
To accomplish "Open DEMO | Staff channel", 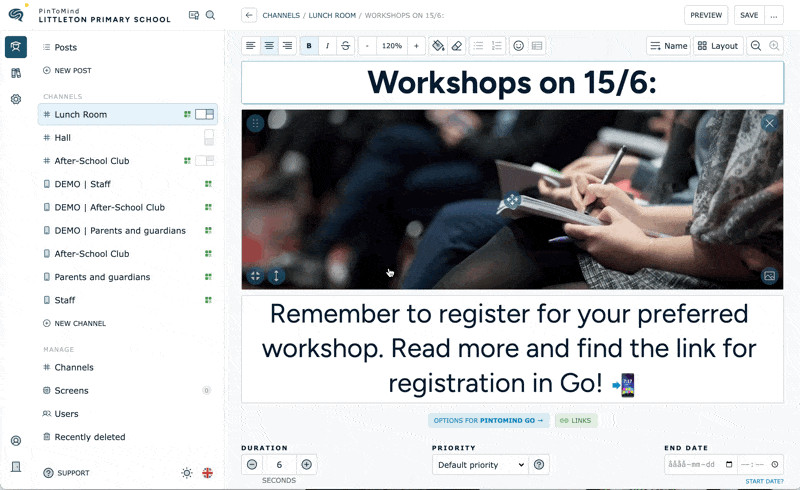I will click(128, 184).
